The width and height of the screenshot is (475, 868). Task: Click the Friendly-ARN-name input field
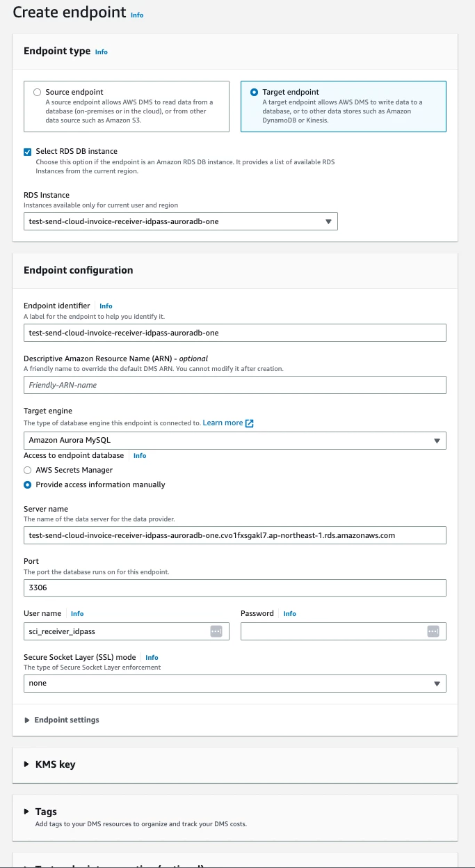click(x=235, y=385)
